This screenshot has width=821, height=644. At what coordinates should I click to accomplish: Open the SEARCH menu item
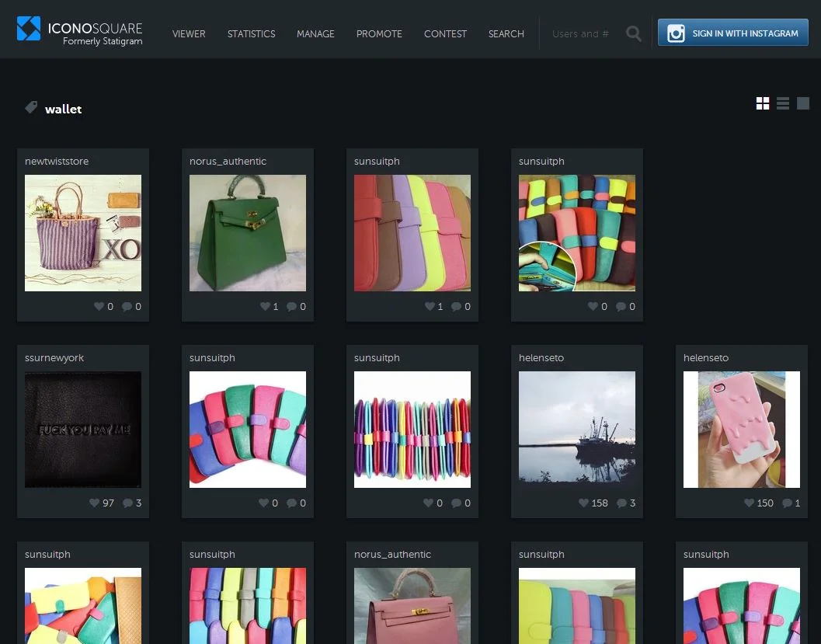[x=506, y=33]
